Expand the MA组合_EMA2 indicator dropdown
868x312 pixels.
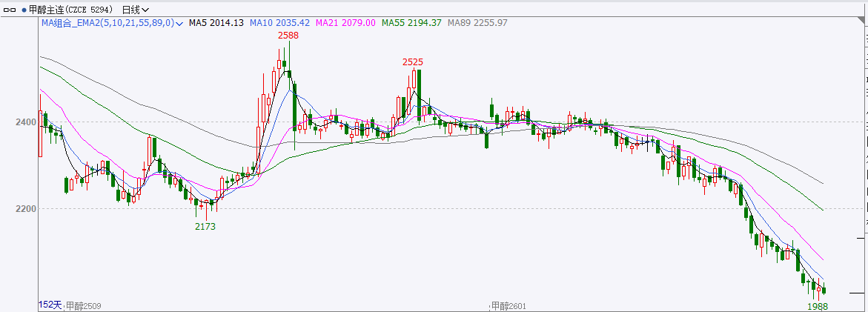click(179, 24)
